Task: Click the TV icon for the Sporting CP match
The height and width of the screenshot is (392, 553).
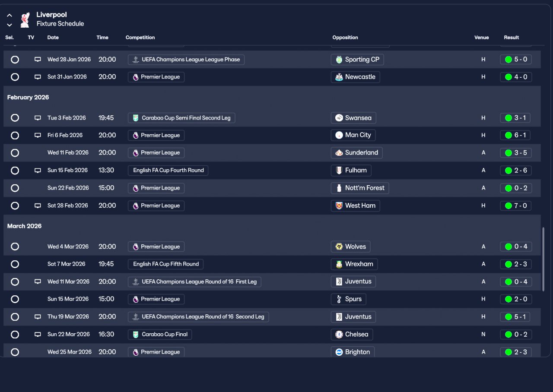Action: [x=38, y=60]
